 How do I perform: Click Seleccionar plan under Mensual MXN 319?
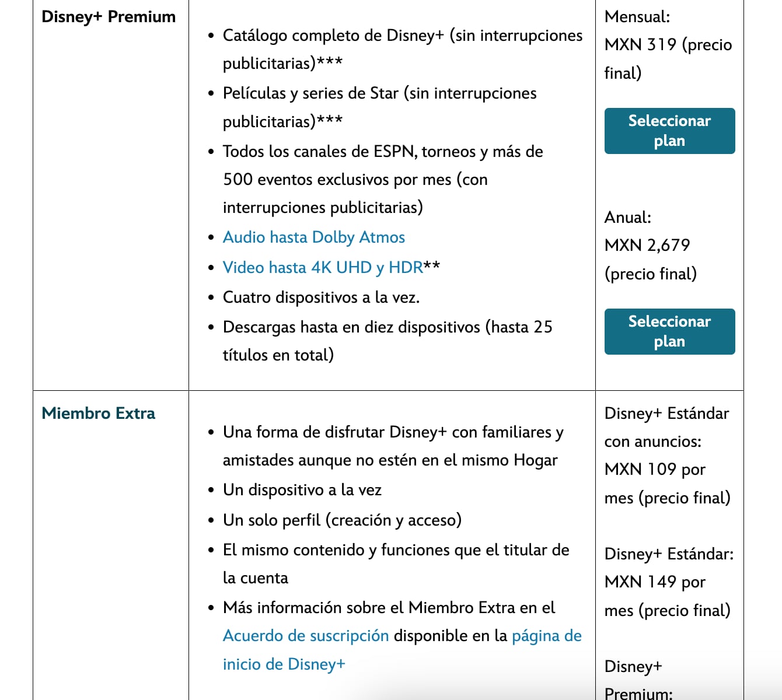coord(669,131)
